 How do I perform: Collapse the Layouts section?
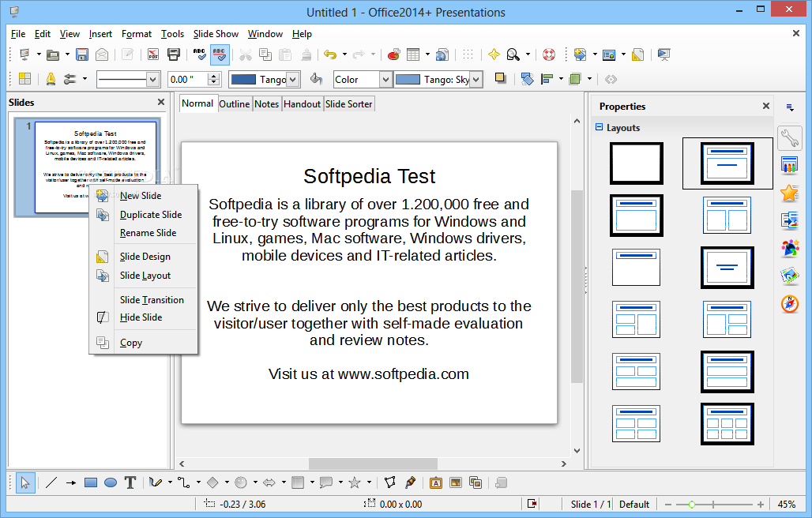[x=600, y=127]
